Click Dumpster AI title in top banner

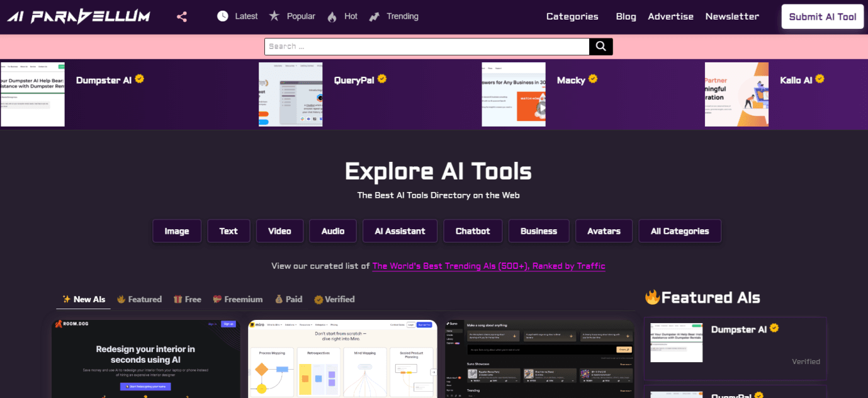pyautogui.click(x=104, y=80)
